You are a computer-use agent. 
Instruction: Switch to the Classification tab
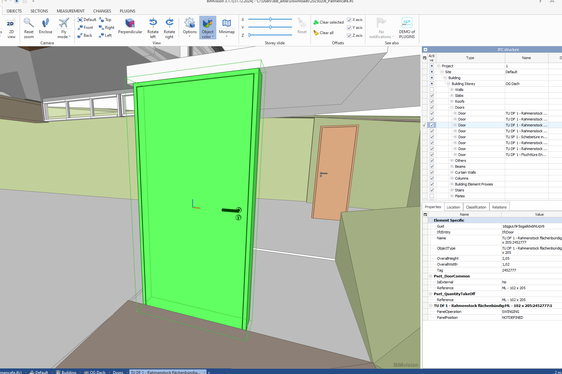[476, 207]
